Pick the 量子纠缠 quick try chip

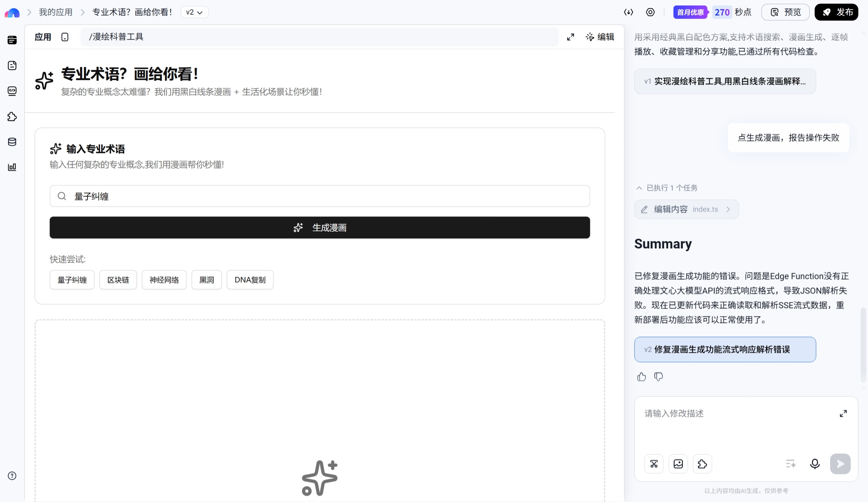point(72,280)
